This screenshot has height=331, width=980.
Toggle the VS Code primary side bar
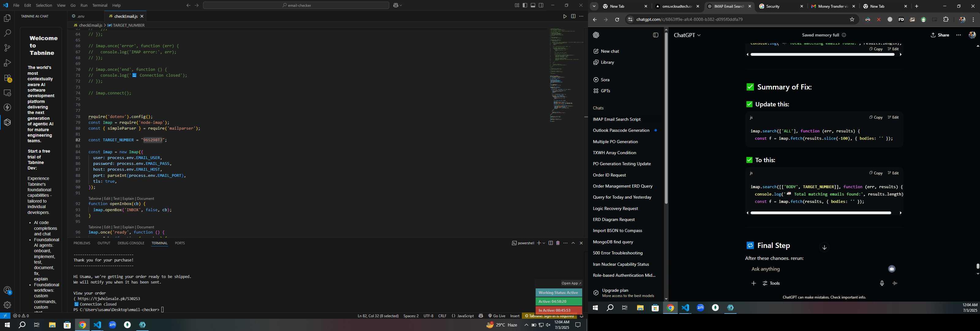click(525, 5)
